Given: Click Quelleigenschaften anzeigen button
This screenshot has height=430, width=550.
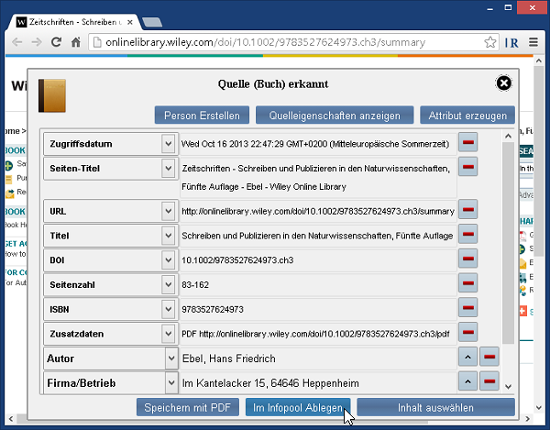Looking at the screenshot, I should [335, 115].
